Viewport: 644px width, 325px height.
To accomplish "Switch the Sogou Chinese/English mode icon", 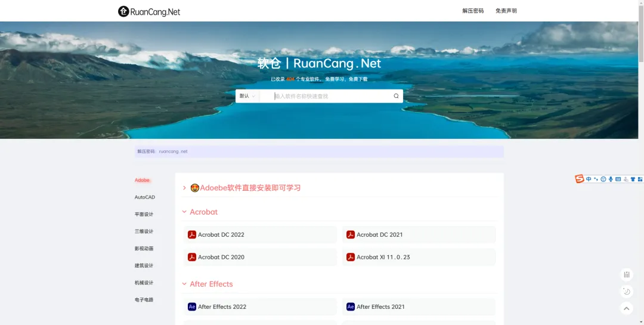I will [589, 179].
